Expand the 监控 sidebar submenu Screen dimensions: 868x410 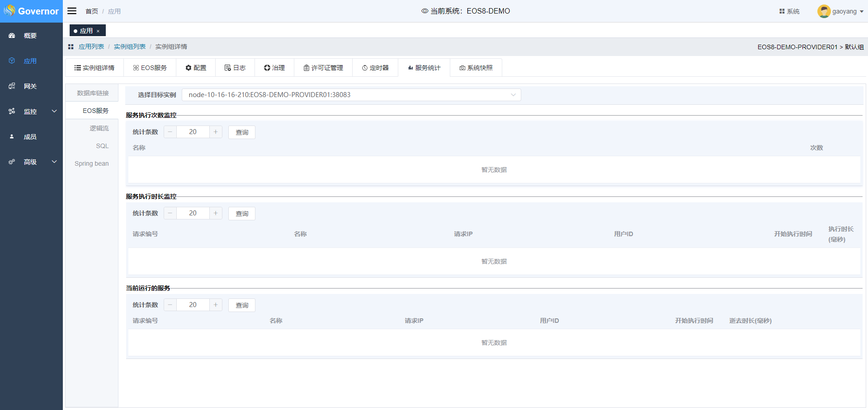[54, 112]
